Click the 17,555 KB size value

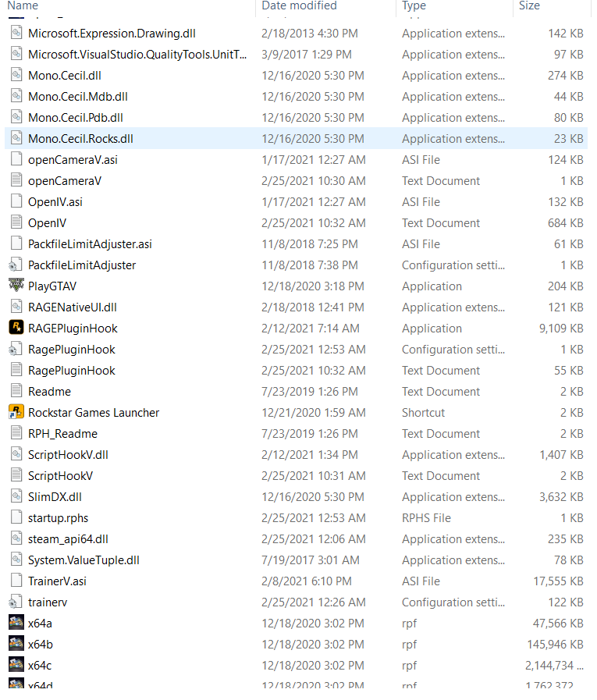(x=558, y=581)
